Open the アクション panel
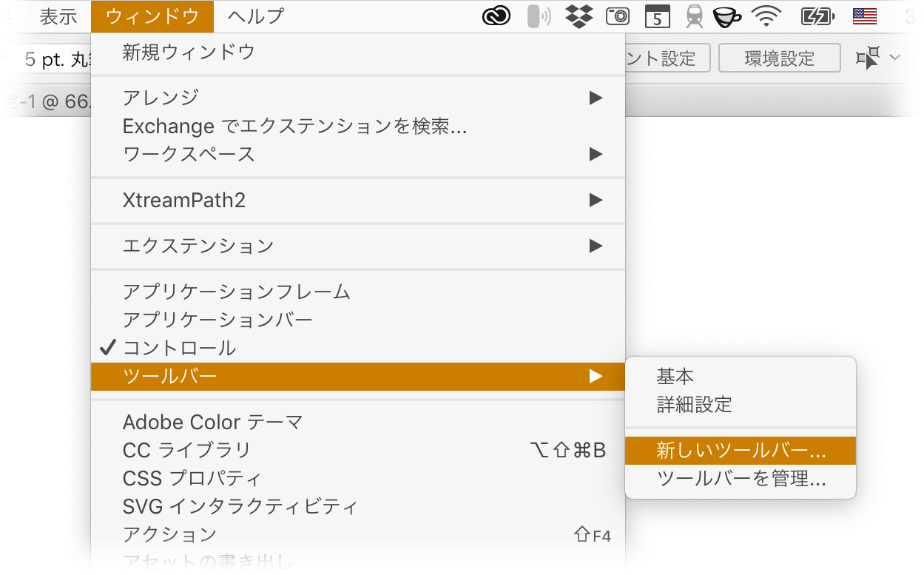Viewport: 924px width, 575px height. tap(358, 535)
